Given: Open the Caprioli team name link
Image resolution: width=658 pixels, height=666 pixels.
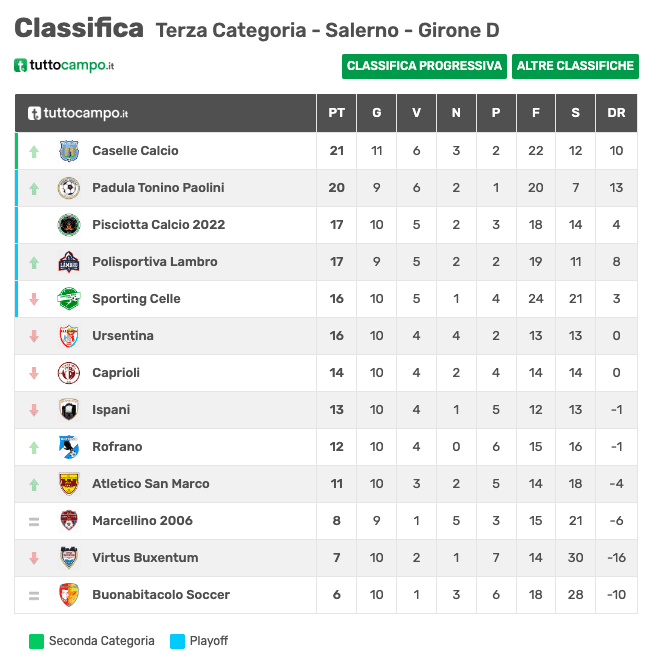Looking at the screenshot, I should click(116, 373).
